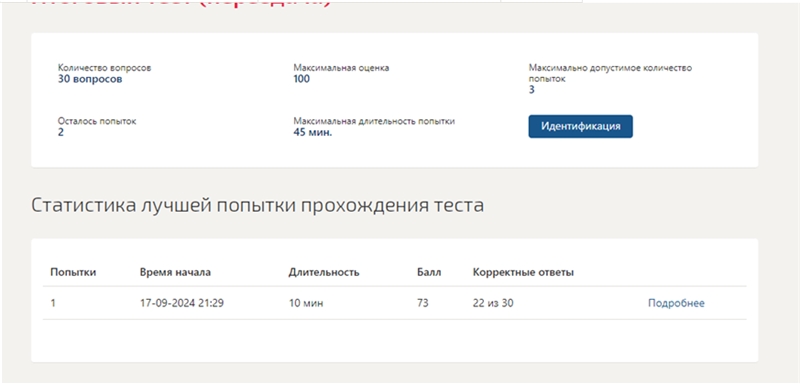Click the Время начала column header

pos(175,272)
